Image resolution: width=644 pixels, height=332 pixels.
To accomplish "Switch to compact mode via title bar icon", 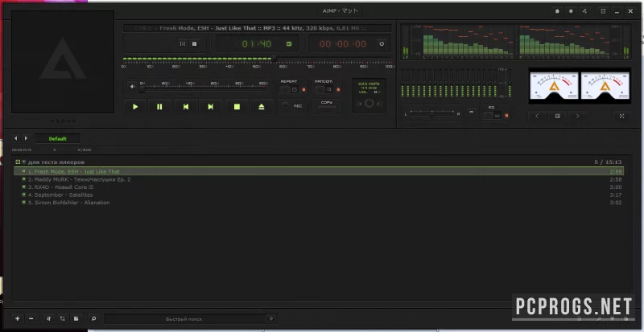I will pyautogui.click(x=603, y=11).
